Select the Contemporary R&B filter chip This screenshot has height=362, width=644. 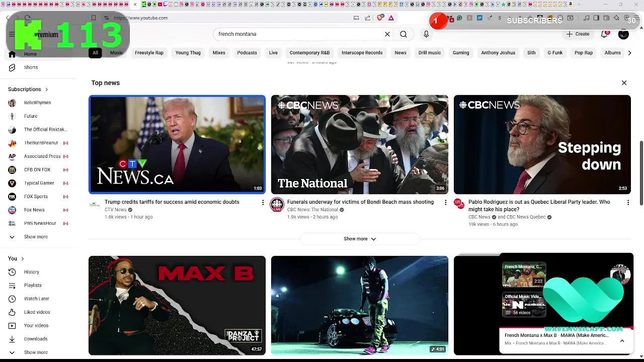pyautogui.click(x=309, y=53)
